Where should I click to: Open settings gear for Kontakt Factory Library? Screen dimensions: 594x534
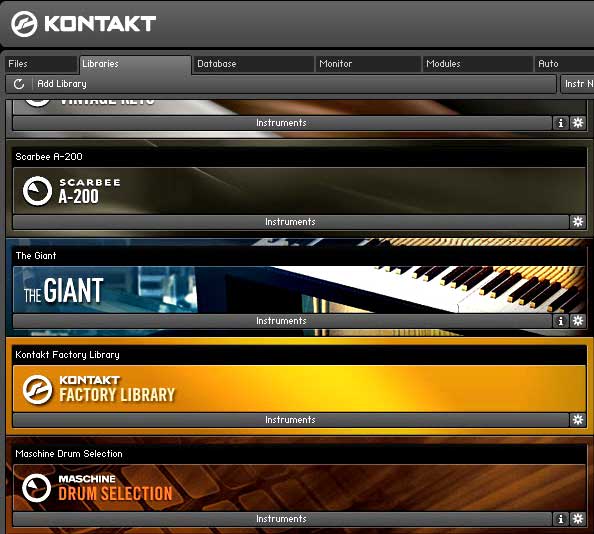pos(578,420)
